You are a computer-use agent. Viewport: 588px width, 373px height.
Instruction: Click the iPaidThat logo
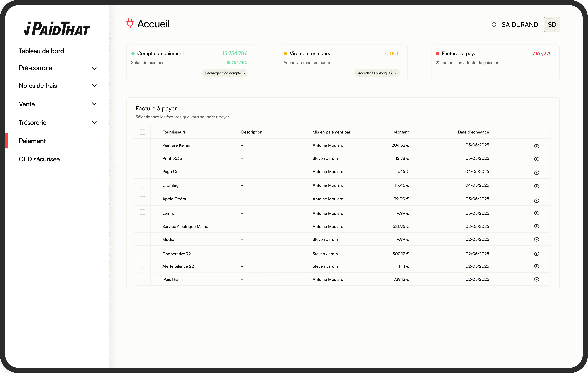(x=57, y=29)
